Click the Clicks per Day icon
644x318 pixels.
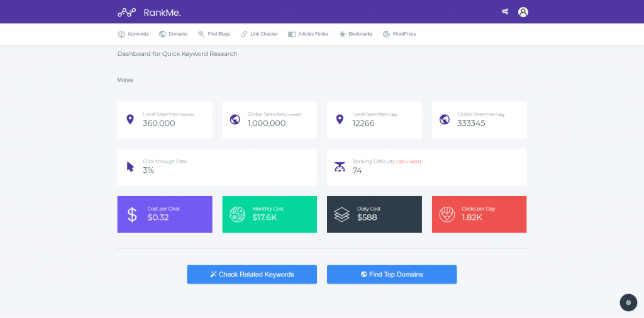pos(447,214)
